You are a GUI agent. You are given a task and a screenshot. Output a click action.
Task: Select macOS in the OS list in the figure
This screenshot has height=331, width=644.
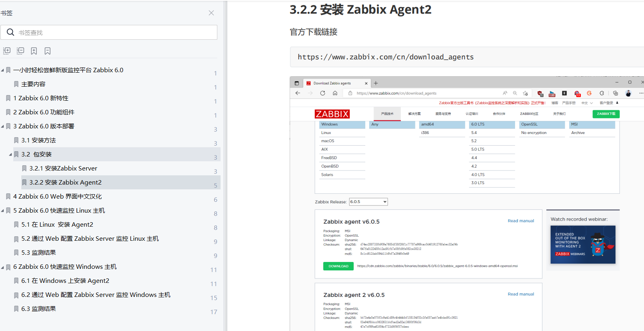[328, 141]
